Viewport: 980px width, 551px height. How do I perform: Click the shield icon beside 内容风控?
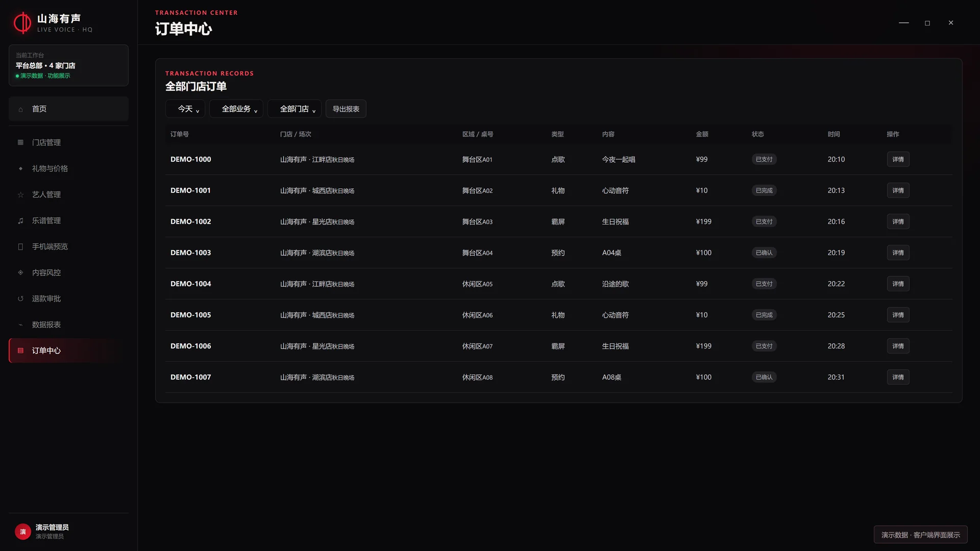coord(20,272)
